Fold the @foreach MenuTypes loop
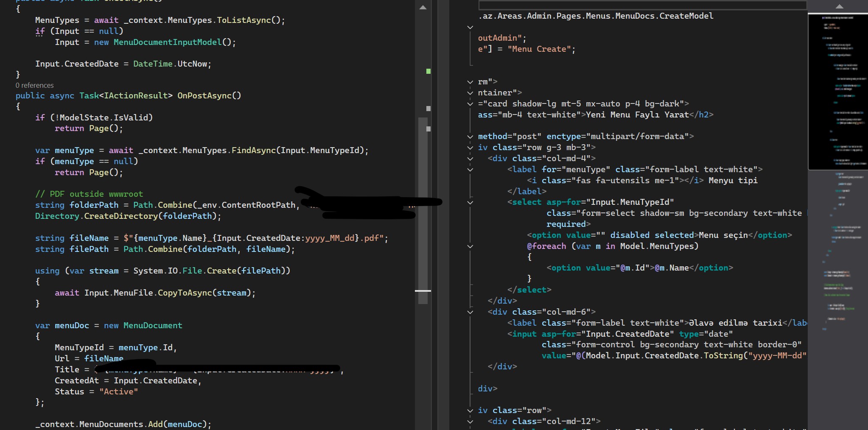This screenshot has width=868, height=430. (x=470, y=246)
